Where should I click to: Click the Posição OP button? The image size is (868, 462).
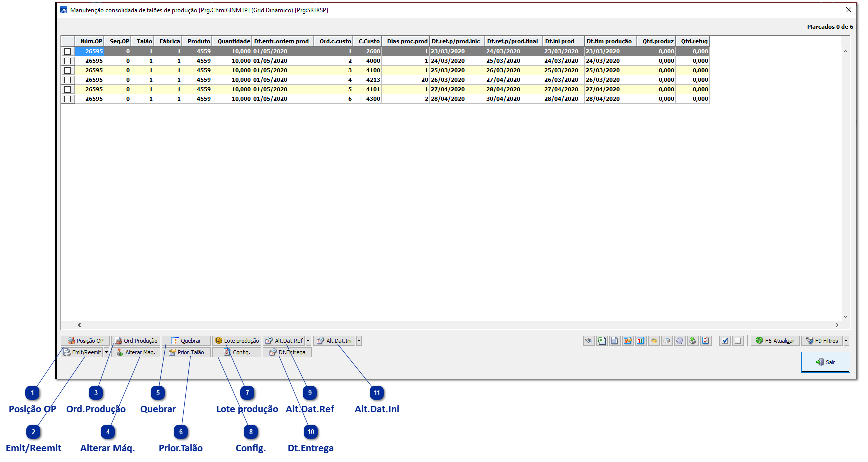[85, 341]
